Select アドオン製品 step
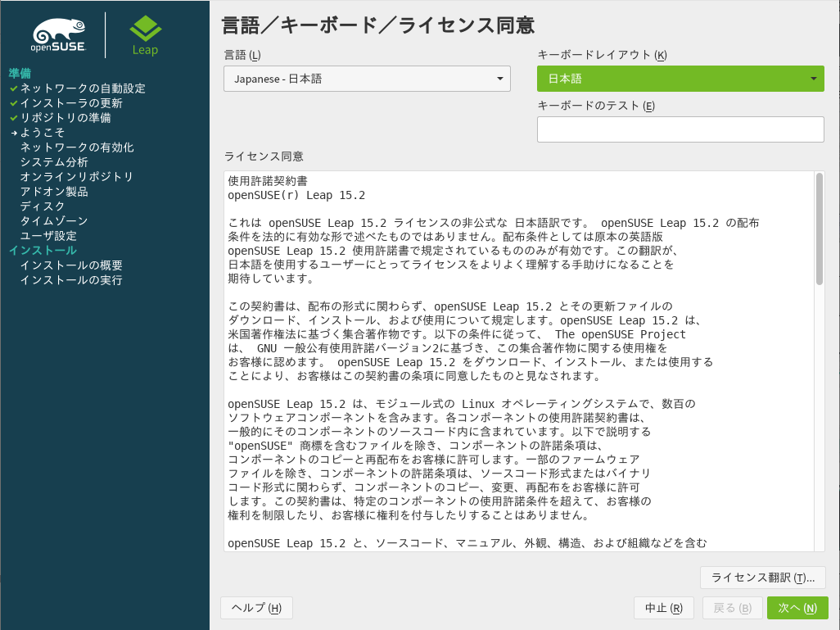Image resolution: width=840 pixels, height=630 pixels. [x=54, y=192]
